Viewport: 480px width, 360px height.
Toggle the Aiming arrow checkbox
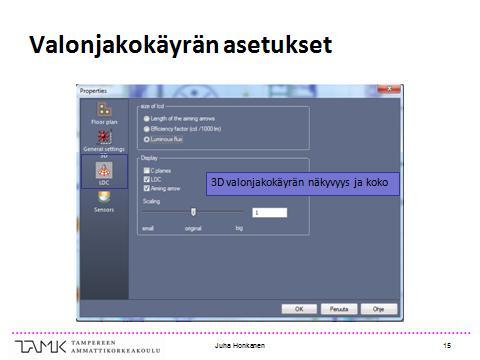click(146, 188)
